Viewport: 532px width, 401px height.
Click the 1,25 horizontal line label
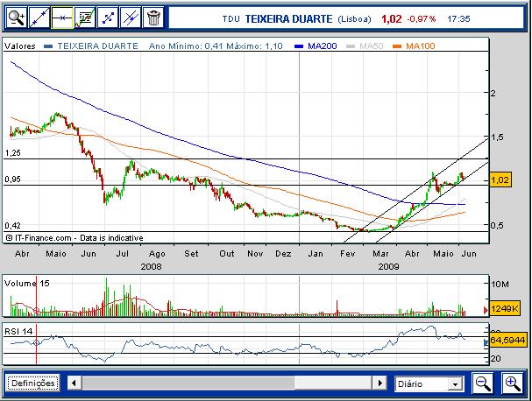click(12, 153)
